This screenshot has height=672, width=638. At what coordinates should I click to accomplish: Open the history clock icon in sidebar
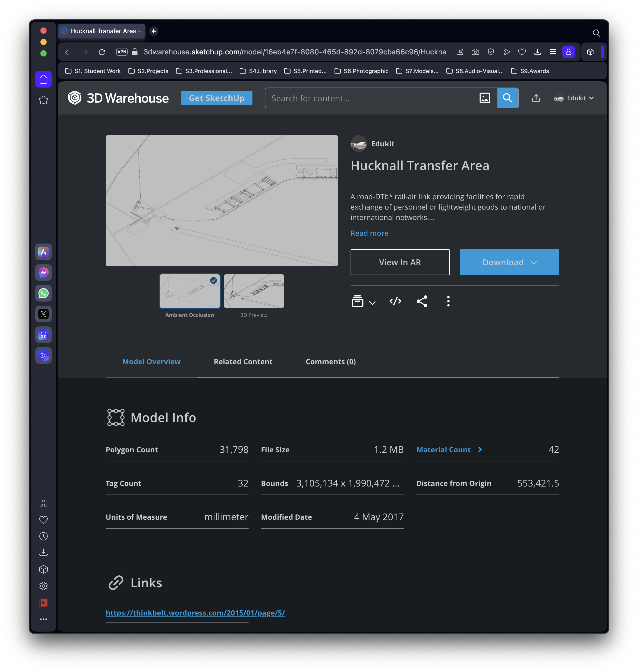(44, 536)
